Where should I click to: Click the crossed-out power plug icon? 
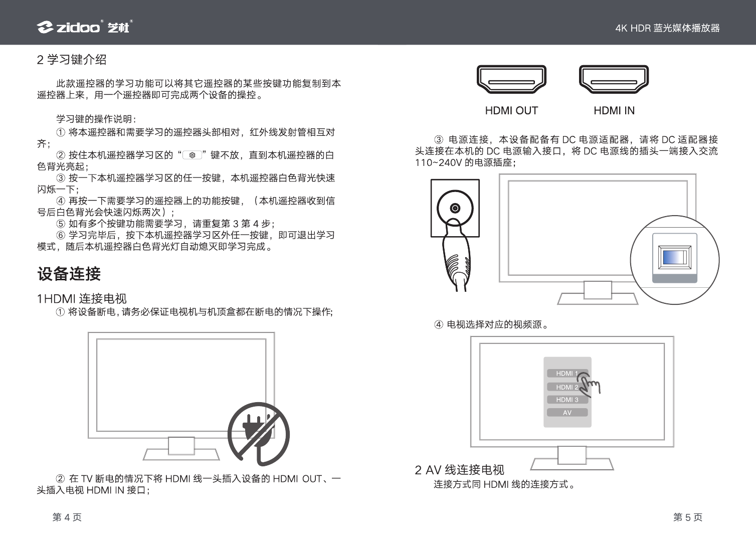coord(259,434)
